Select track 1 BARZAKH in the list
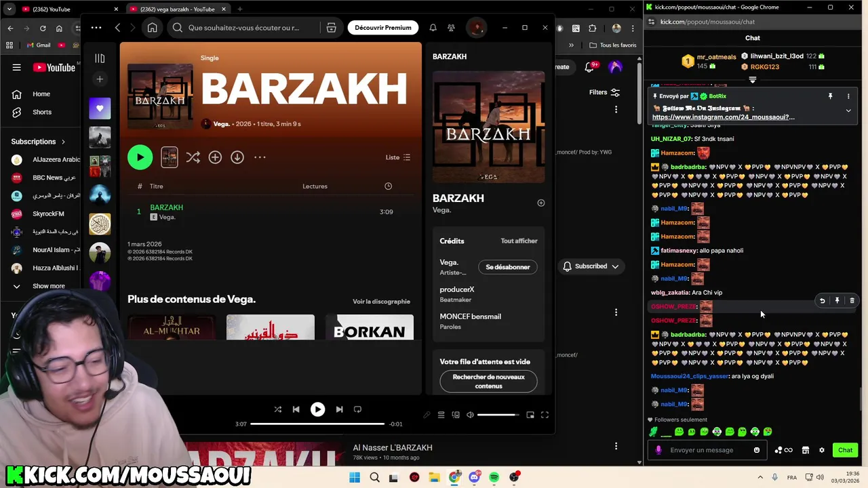Screen dimensions: 868x488 (x=270, y=212)
